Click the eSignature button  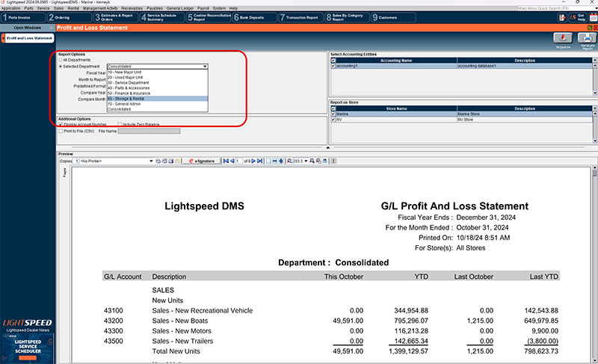(x=202, y=161)
